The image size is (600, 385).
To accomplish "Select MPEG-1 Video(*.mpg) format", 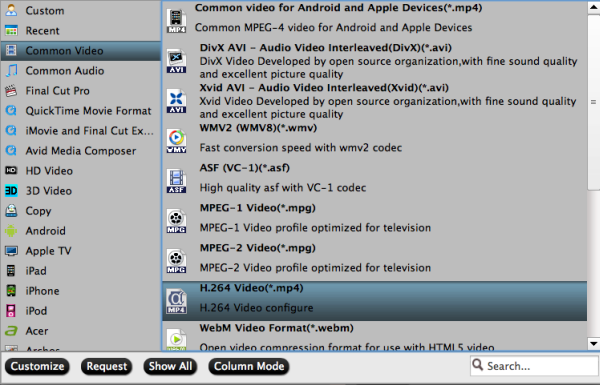I will [375, 221].
